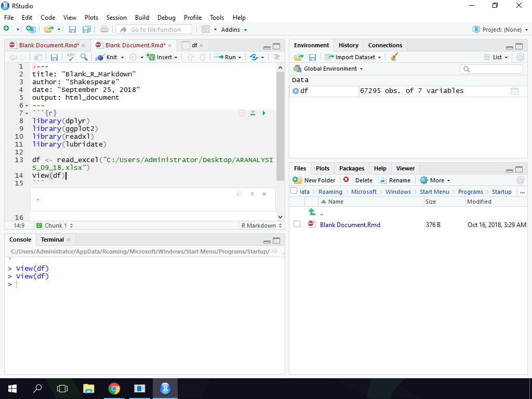Click the view console directory arrow icon
The height and width of the screenshot is (399, 532).
pyautogui.click(x=275, y=251)
